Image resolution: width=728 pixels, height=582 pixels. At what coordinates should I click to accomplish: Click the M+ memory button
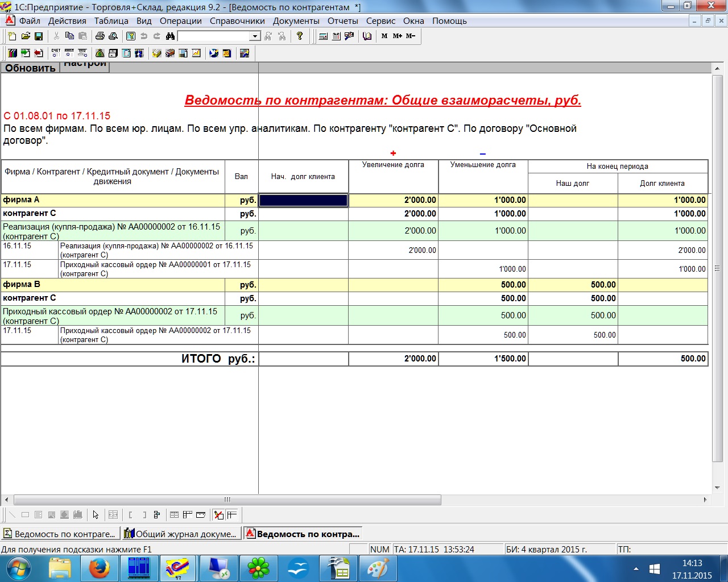click(397, 36)
